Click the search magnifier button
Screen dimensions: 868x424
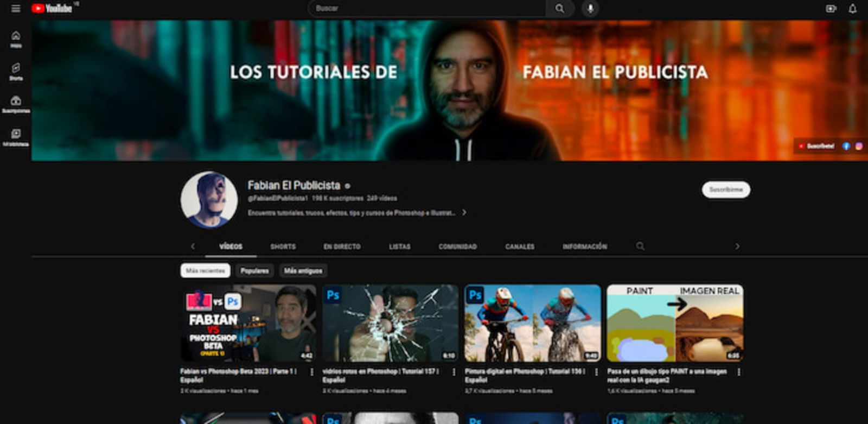click(x=559, y=8)
